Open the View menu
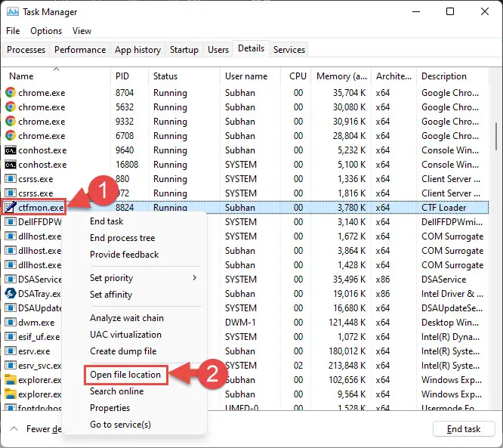This screenshot has width=503, height=448. click(x=82, y=31)
